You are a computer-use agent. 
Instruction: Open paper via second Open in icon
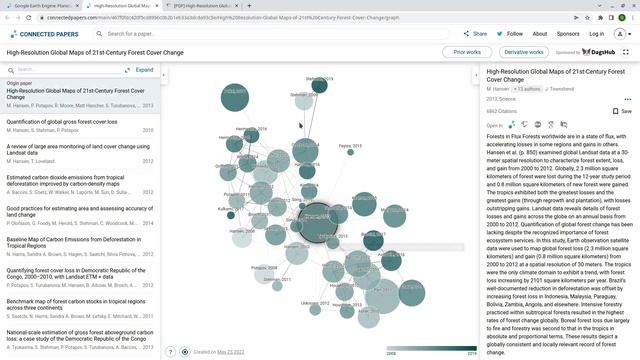pos(525,124)
